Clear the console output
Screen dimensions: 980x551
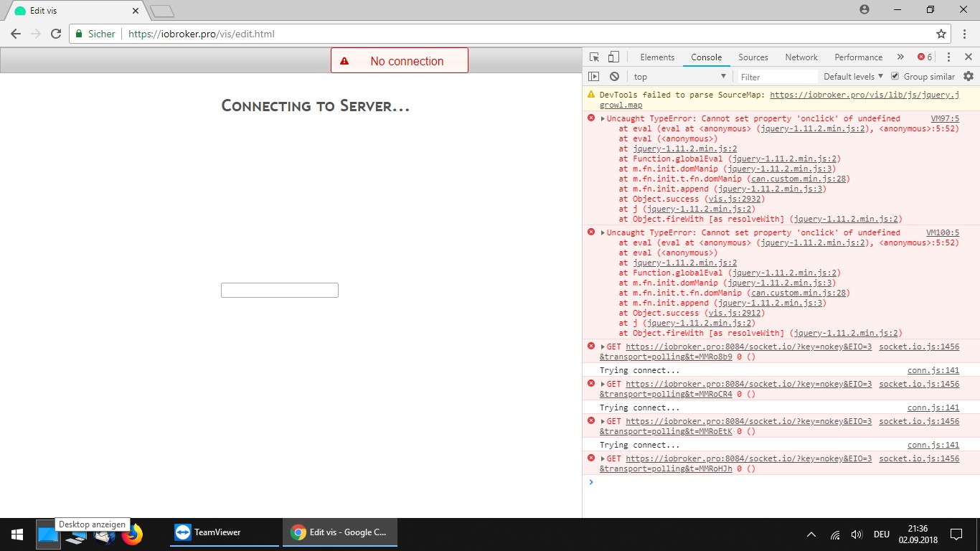[614, 77]
